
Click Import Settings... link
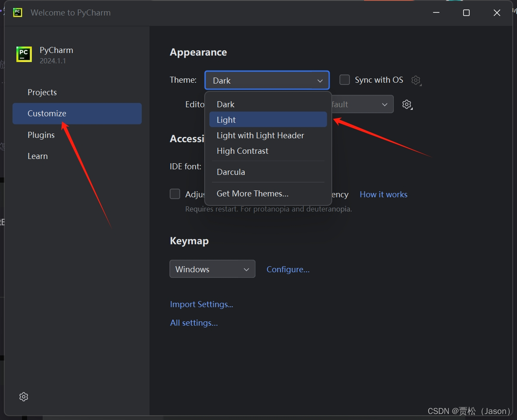click(x=201, y=304)
